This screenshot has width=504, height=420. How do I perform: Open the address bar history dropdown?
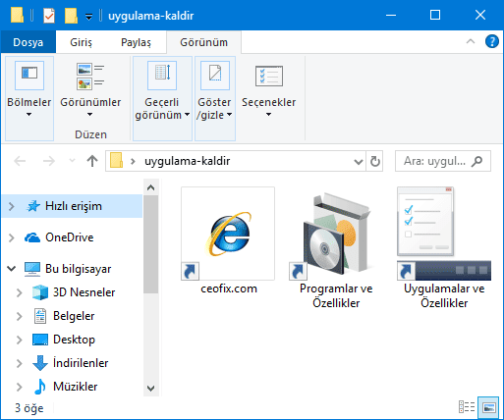(359, 161)
